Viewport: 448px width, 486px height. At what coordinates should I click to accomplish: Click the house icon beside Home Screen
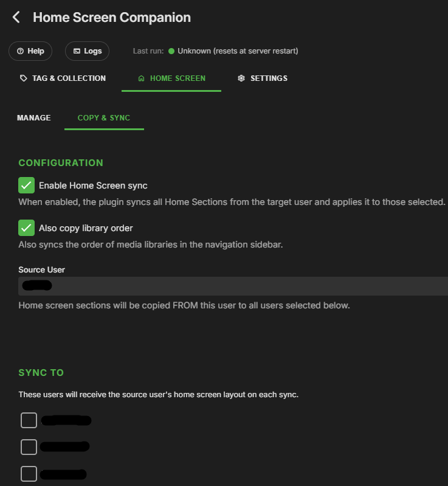141,78
